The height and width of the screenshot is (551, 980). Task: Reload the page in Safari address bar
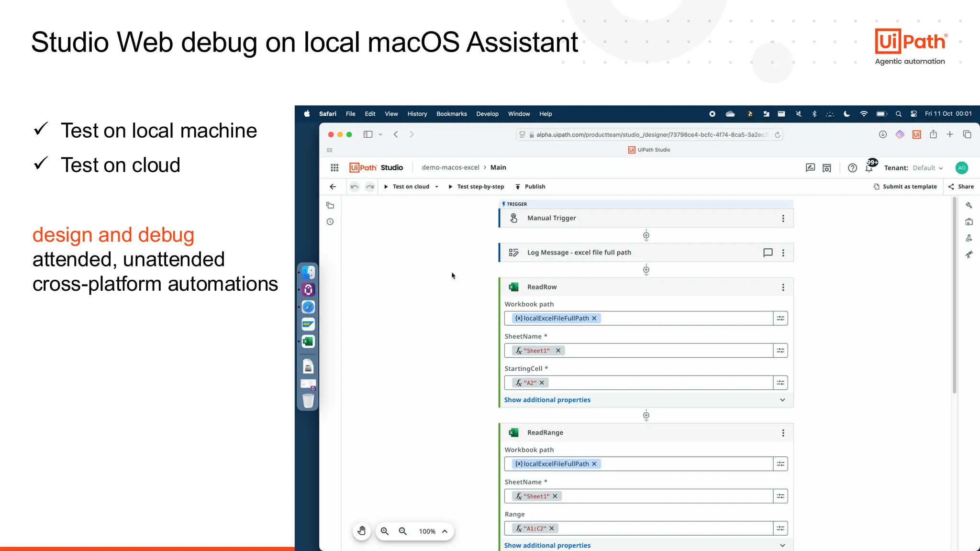pyautogui.click(x=778, y=135)
